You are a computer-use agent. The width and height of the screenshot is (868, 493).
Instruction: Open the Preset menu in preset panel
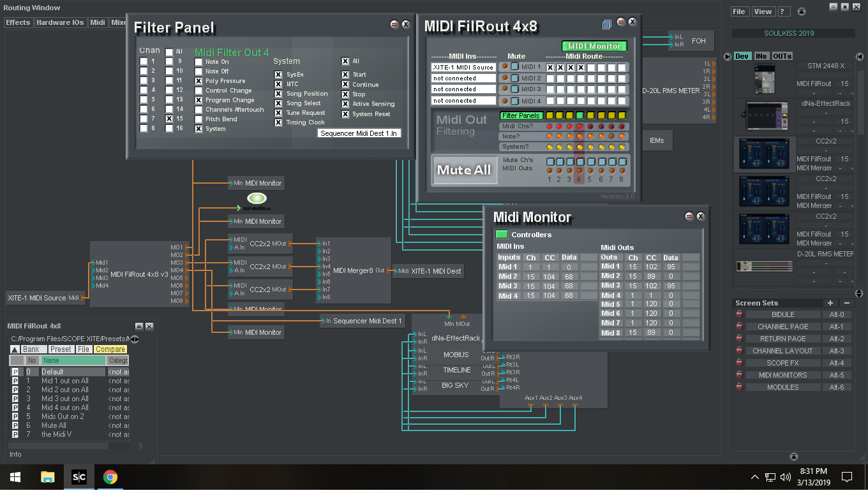coord(61,350)
